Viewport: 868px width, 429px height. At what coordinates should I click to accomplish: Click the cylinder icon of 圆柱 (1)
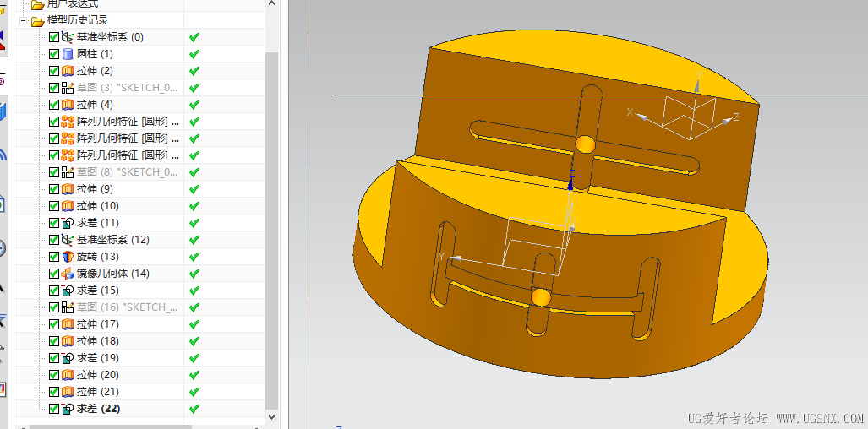pyautogui.click(x=68, y=54)
